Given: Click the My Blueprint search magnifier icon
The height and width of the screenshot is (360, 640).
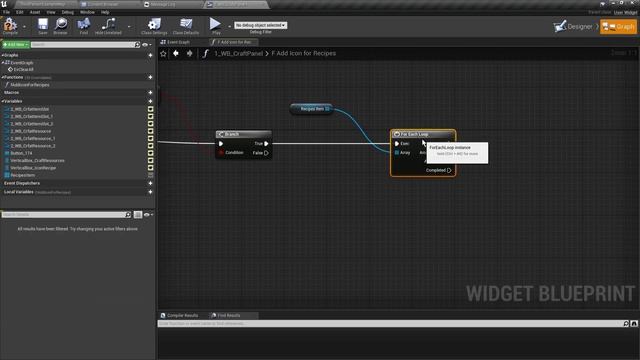Looking at the screenshot, I should click(x=137, y=44).
